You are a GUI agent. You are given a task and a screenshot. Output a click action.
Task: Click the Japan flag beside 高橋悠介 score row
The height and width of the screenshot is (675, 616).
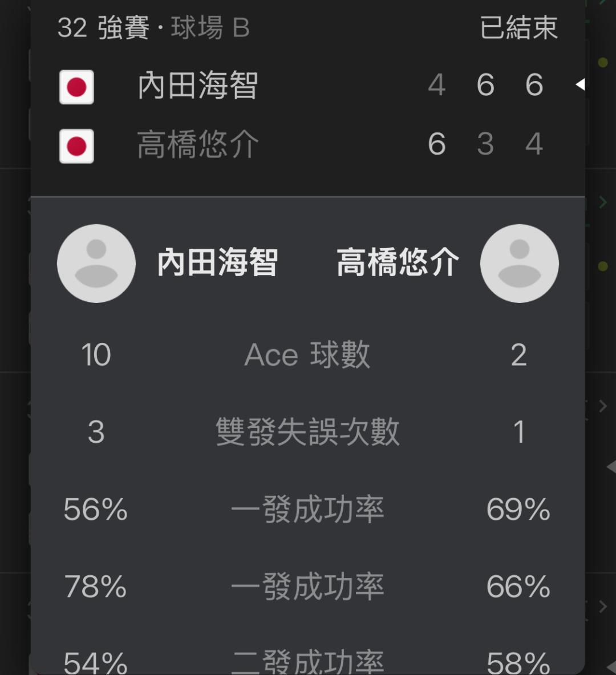(76, 146)
